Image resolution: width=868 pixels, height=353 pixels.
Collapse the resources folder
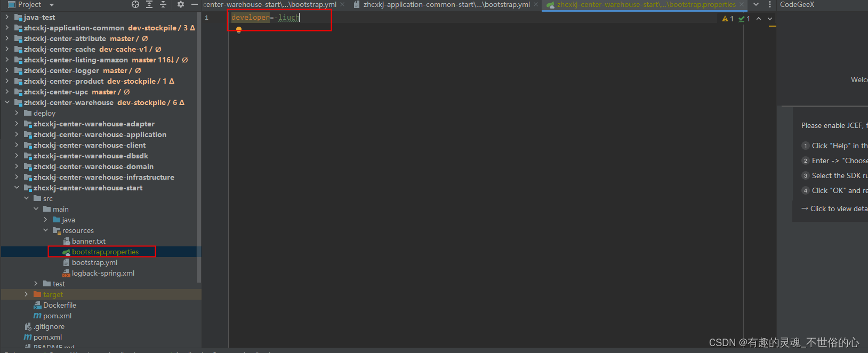[x=45, y=230]
